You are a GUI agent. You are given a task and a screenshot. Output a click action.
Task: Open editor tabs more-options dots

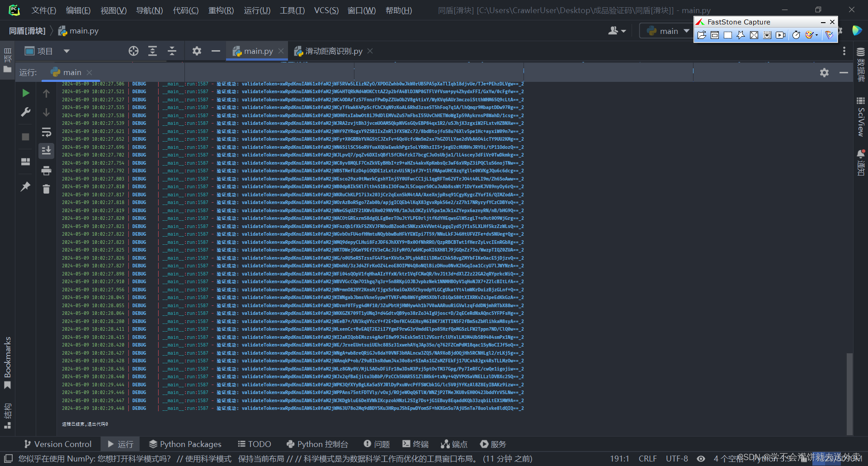[x=844, y=51]
